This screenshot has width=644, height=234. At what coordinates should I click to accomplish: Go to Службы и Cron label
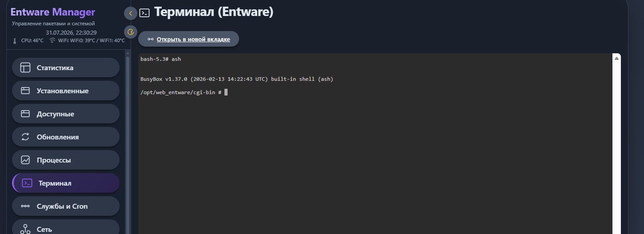(62, 206)
